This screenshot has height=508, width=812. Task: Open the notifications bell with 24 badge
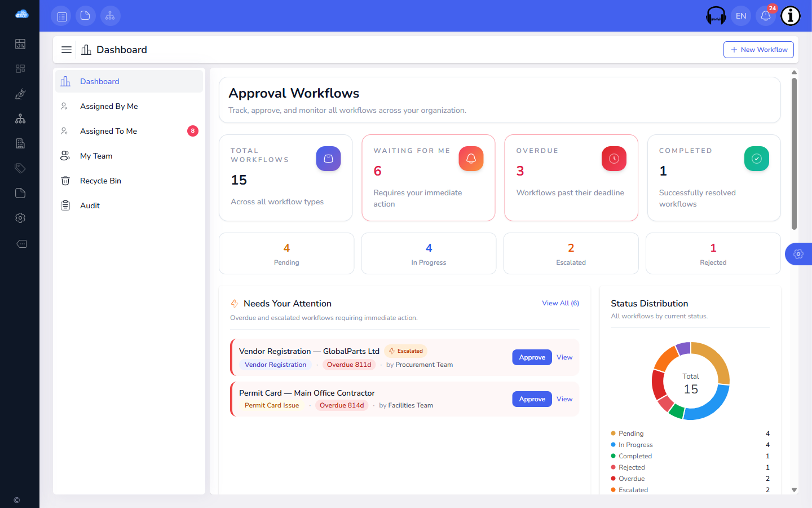pos(766,16)
